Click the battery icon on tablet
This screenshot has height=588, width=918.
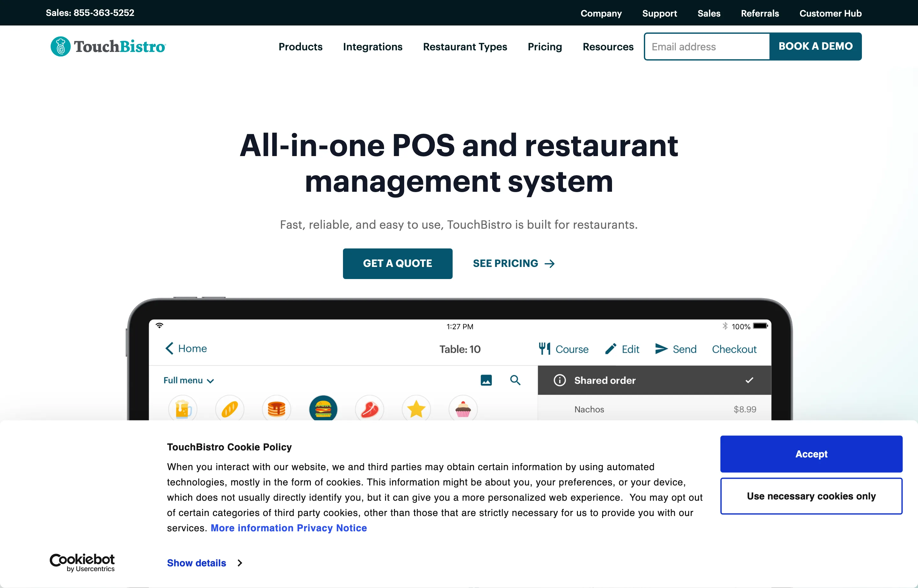pos(760,326)
